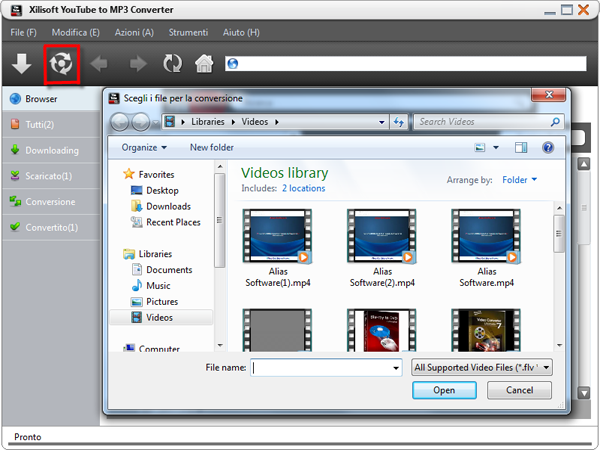
Task: Select the Convertito(1) sidebar item
Action: click(x=51, y=227)
